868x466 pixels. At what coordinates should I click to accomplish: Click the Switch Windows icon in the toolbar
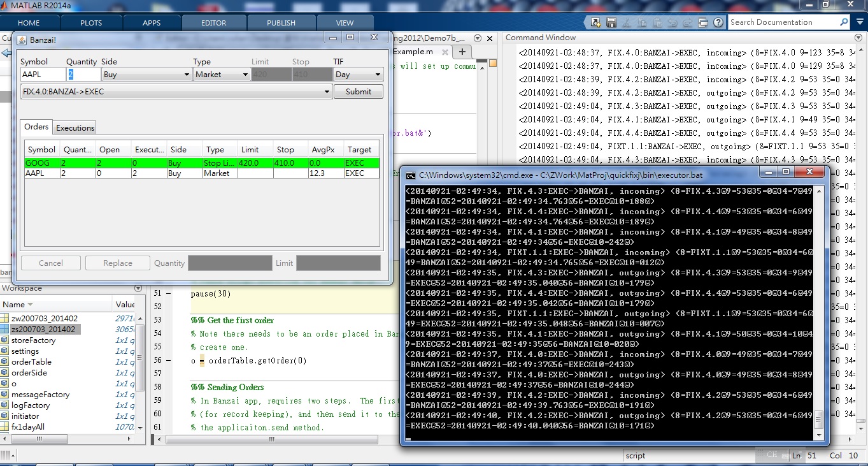point(702,22)
